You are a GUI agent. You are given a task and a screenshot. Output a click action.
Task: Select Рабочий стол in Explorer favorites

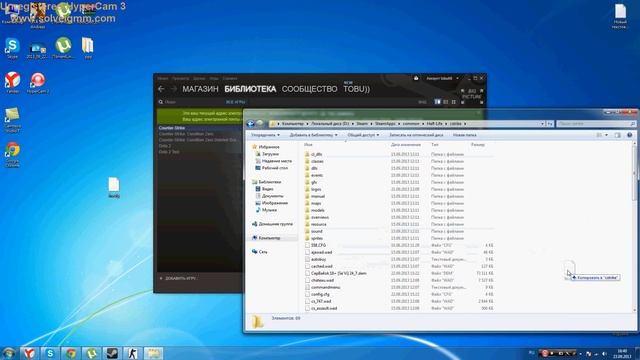[x=274, y=168]
